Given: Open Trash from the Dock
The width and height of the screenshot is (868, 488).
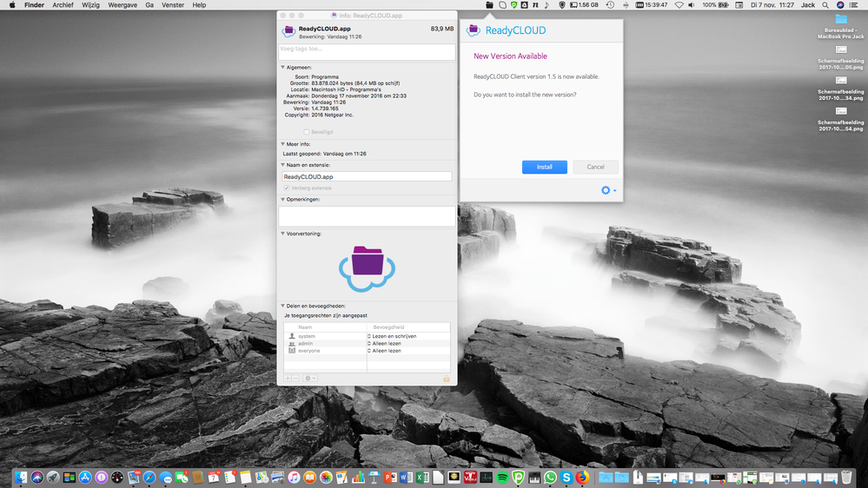Looking at the screenshot, I should (x=846, y=477).
